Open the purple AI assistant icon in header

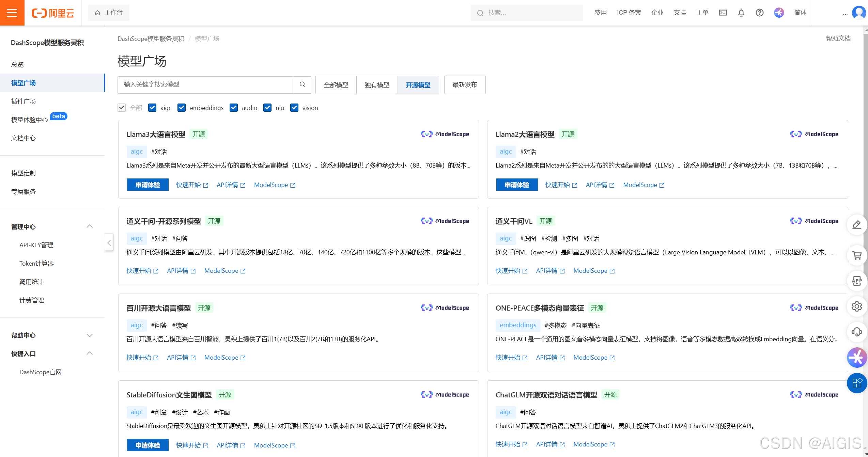779,13
